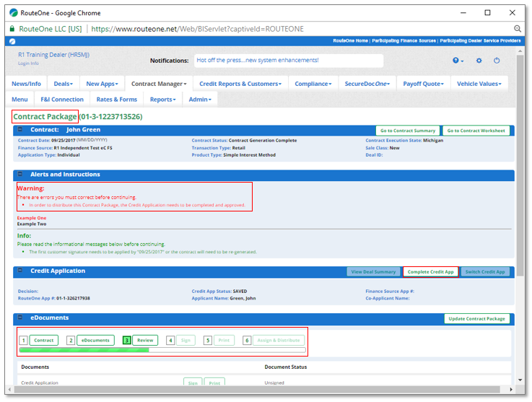Collapse the Alerts and Instructions section

tap(20, 174)
